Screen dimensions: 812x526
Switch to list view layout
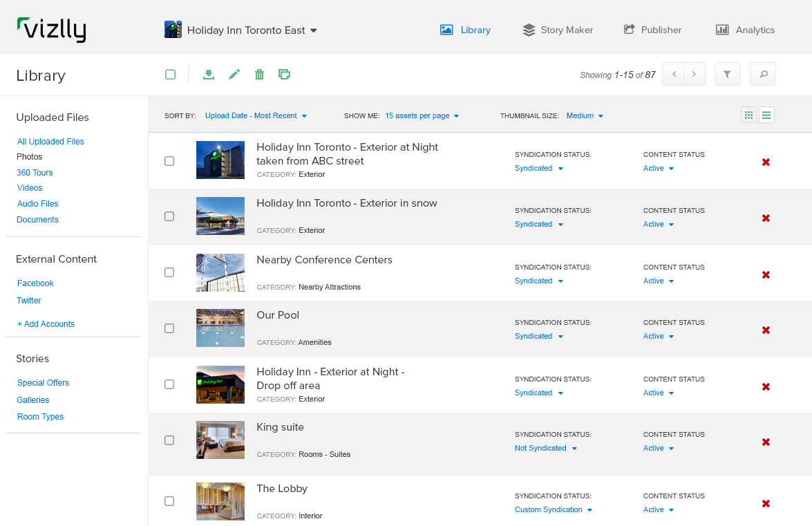click(x=766, y=115)
